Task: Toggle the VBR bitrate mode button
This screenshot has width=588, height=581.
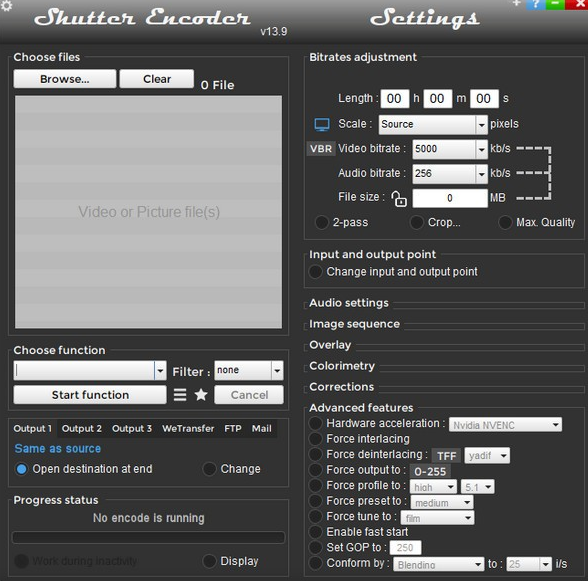Action: click(321, 149)
